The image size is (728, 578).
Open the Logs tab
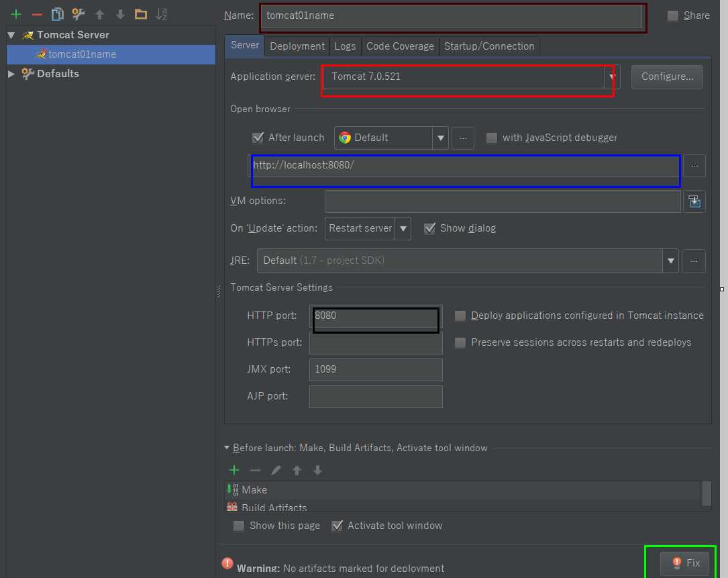click(x=345, y=46)
